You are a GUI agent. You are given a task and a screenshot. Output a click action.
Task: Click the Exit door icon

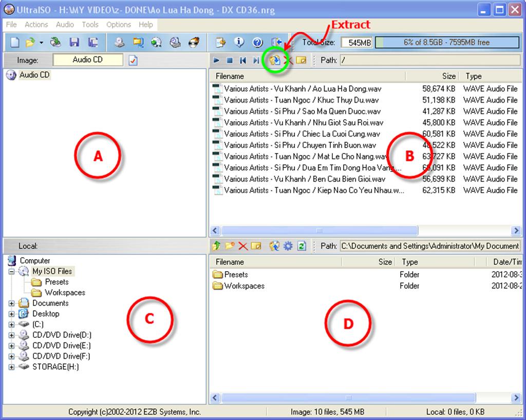(276, 42)
